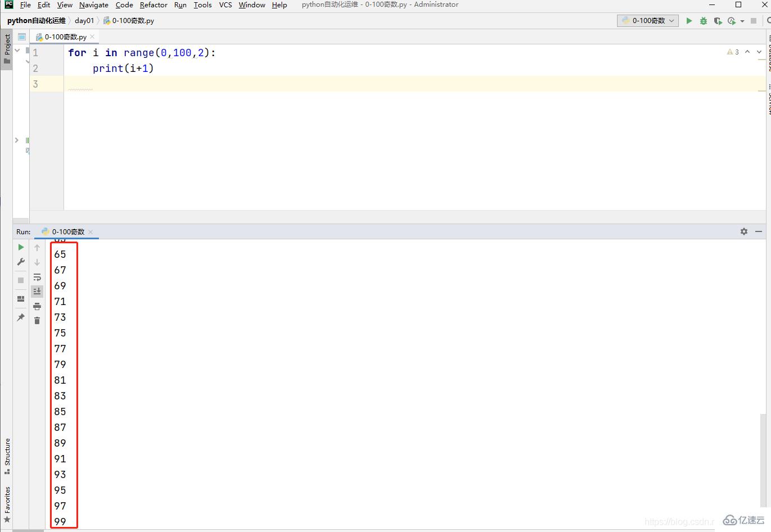Click the 'print' call on line 2
This screenshot has width=771, height=532.
point(108,69)
